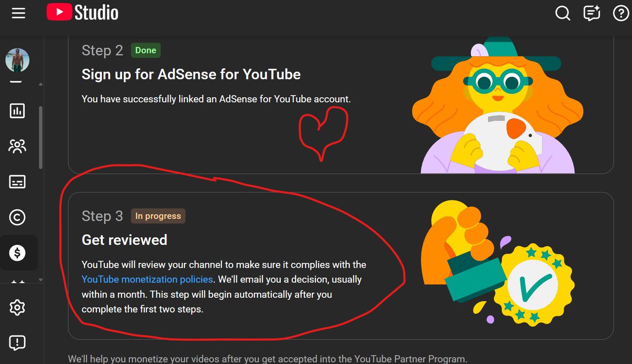Click the approval stamp badge illustration
The image size is (632, 364).
(x=498, y=262)
